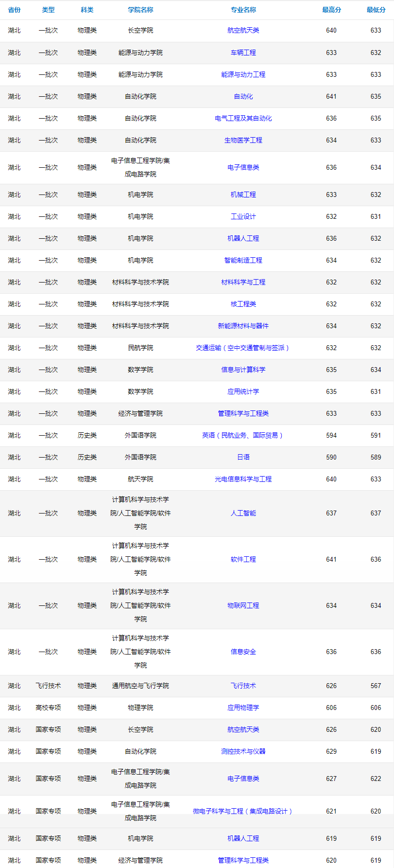The height and width of the screenshot is (868, 394).
Task: Select the 电气工程及其自动化 link
Action: click(x=243, y=118)
